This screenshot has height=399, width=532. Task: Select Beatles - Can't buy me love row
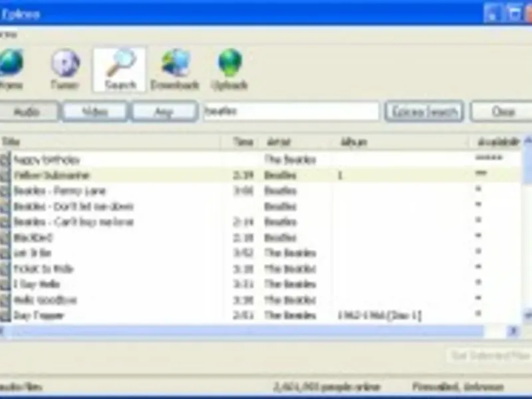[261, 222]
